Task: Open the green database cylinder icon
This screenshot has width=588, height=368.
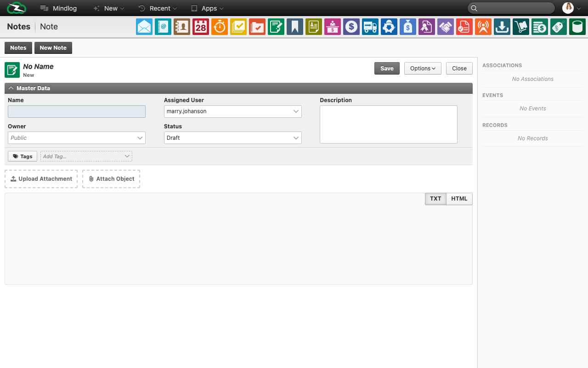Action: tap(577, 27)
